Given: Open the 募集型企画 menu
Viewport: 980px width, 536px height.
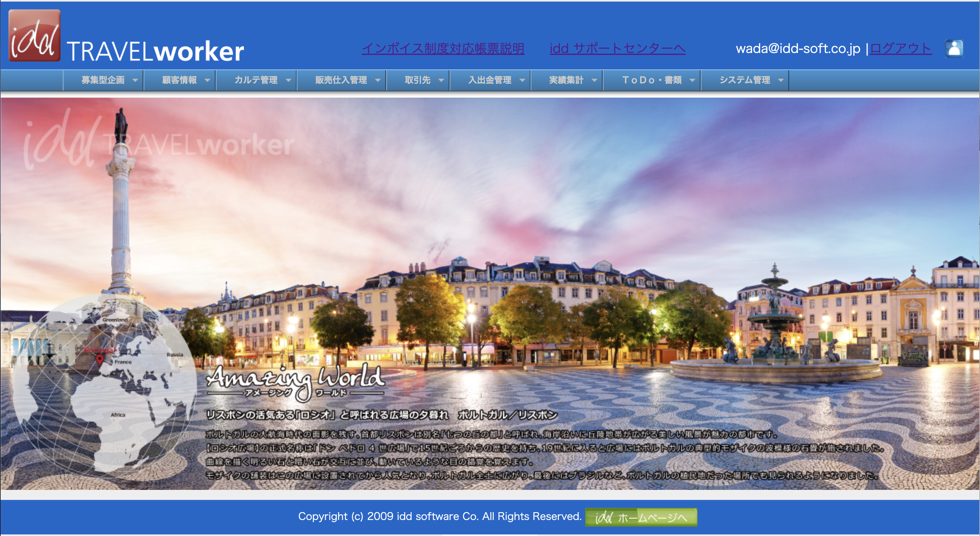Looking at the screenshot, I should coord(103,80).
